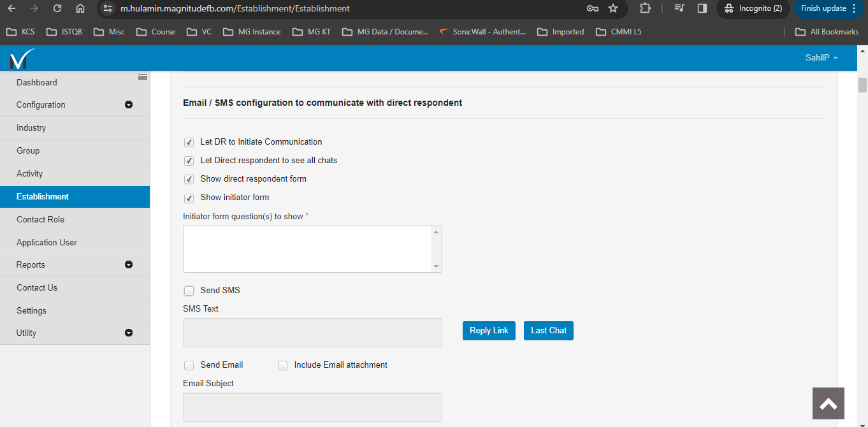Image resolution: width=868 pixels, height=427 pixels.
Task: Click the browser home icon
Action: 80,8
